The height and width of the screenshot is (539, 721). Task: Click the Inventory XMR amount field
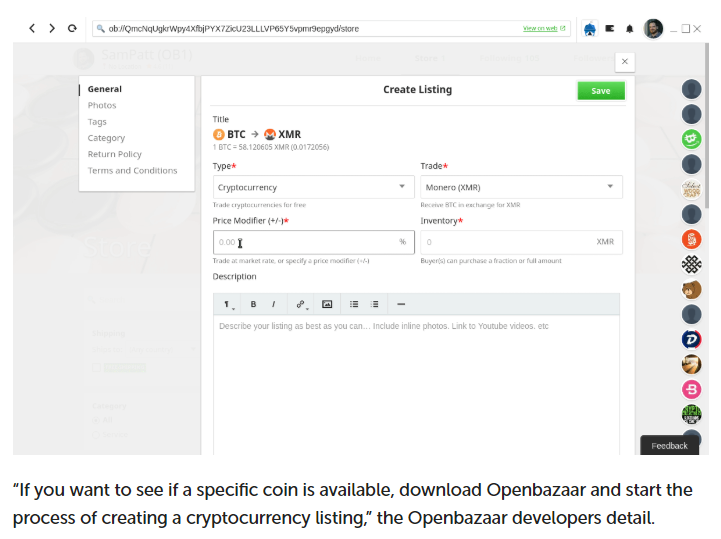point(521,242)
